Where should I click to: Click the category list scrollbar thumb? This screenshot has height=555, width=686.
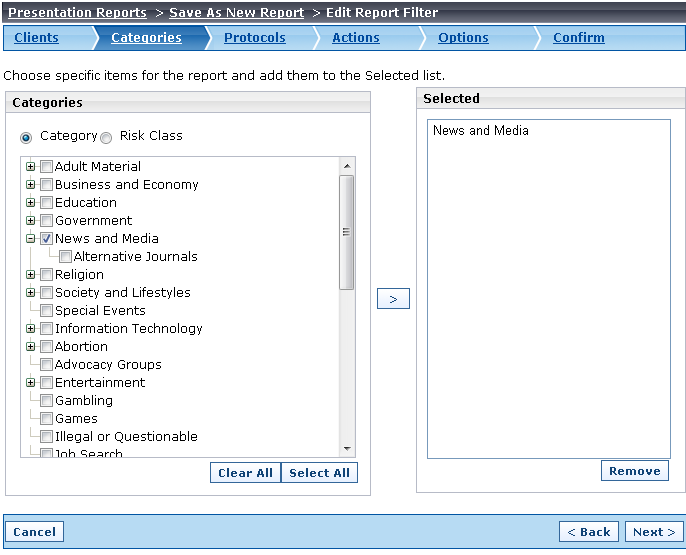346,232
